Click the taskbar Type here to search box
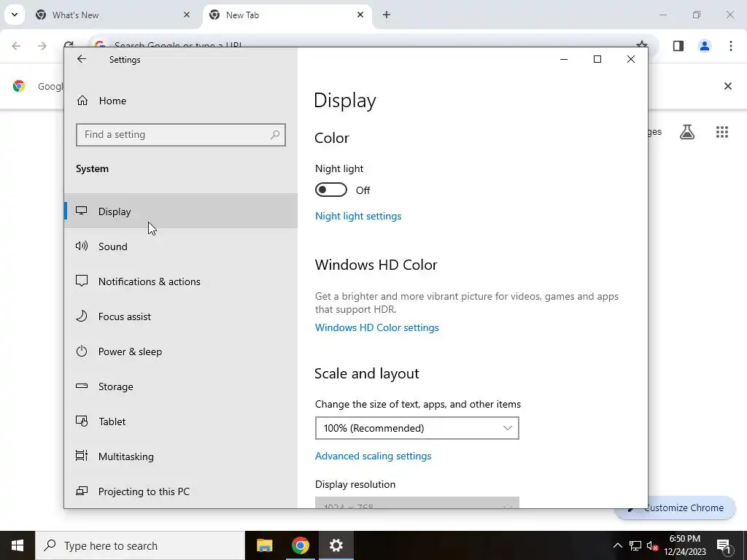This screenshot has height=560, width=747. (x=140, y=545)
